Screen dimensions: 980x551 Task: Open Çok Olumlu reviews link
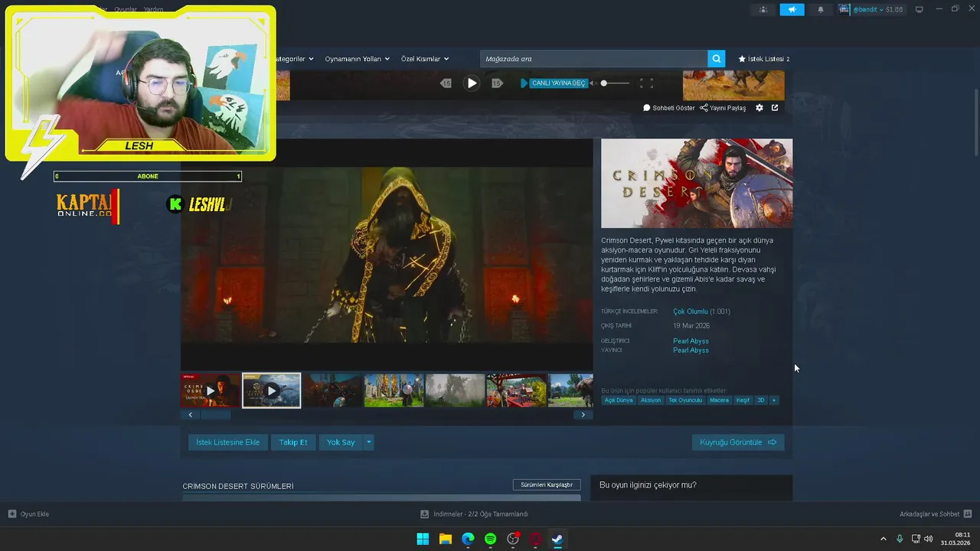691,311
